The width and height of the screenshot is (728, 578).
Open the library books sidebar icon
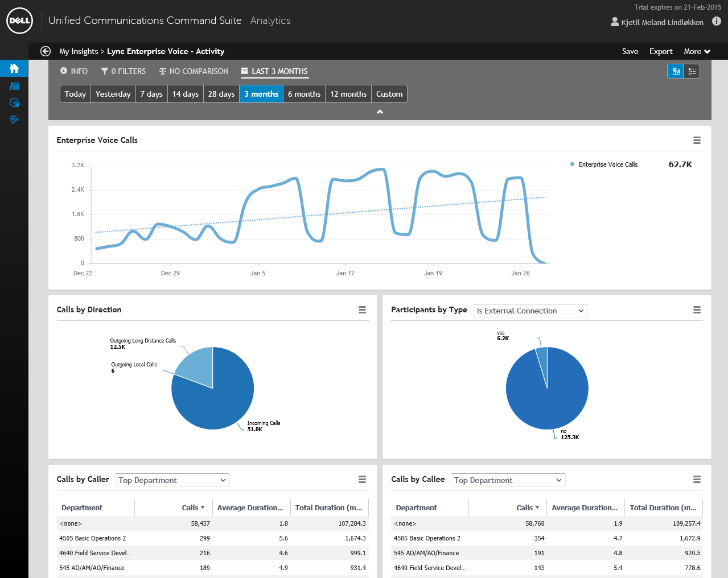pos(14,86)
